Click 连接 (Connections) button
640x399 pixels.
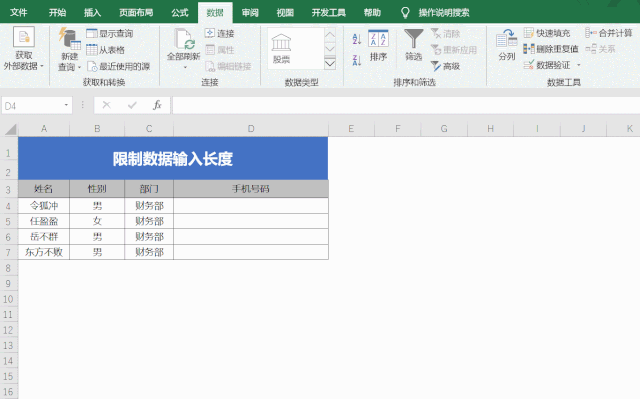pyautogui.click(x=219, y=33)
